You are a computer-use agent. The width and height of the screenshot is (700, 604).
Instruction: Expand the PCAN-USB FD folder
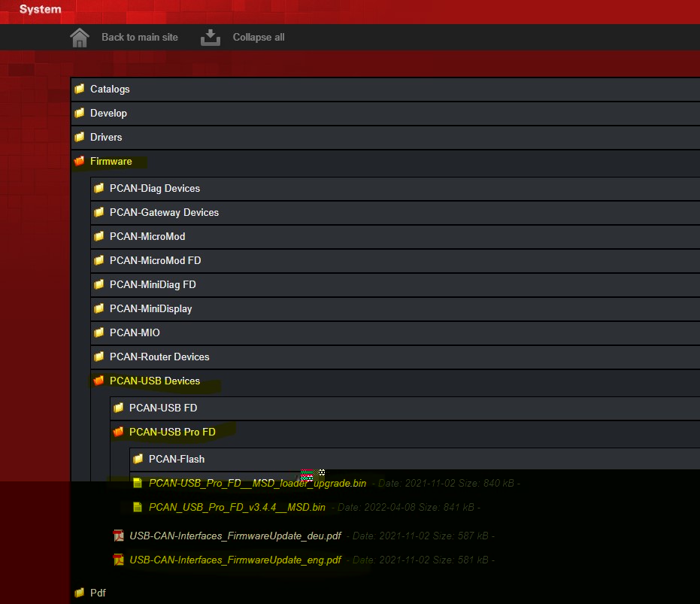pos(163,408)
